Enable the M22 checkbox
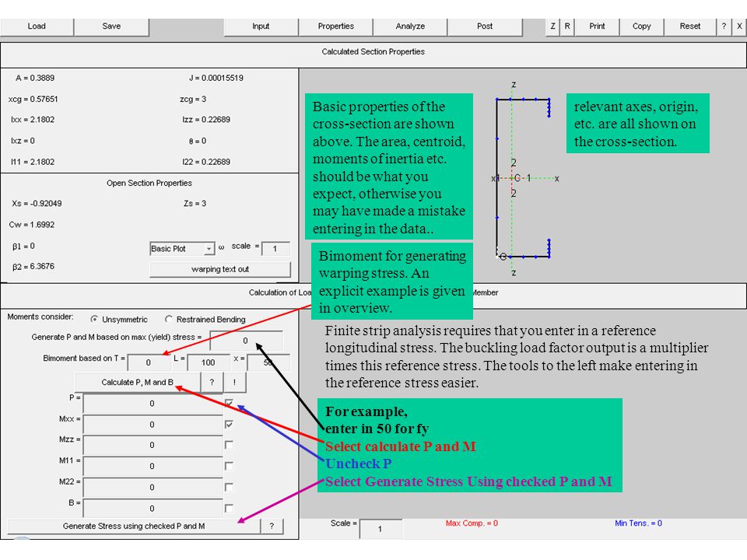The width and height of the screenshot is (747, 560). [229, 487]
